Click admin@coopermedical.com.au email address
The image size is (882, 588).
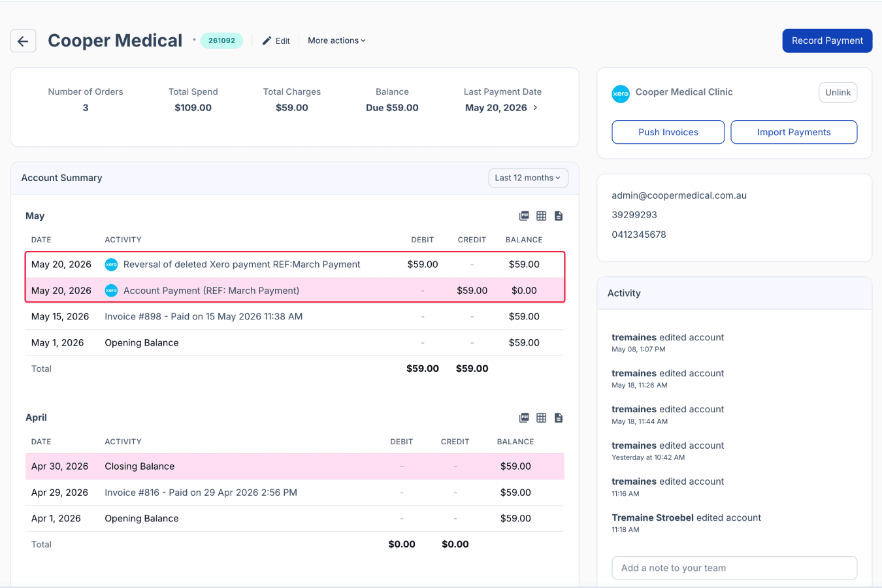(x=679, y=195)
